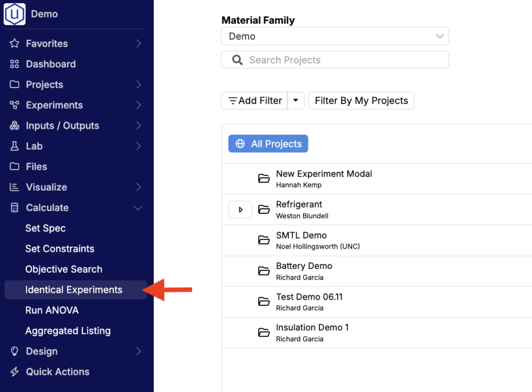
Task: Click the Visualize chart icon
Action: tap(15, 187)
